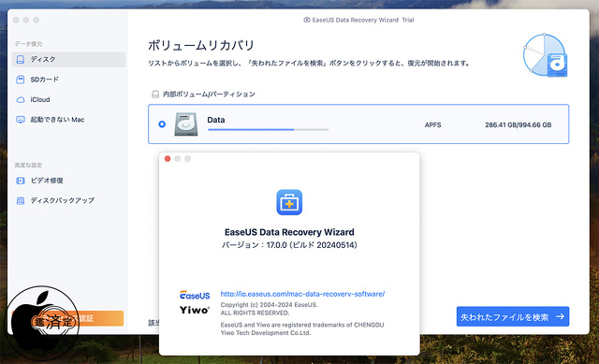
Task: Click the 286.41 GB/994.66 GB size text
Action: click(x=518, y=124)
